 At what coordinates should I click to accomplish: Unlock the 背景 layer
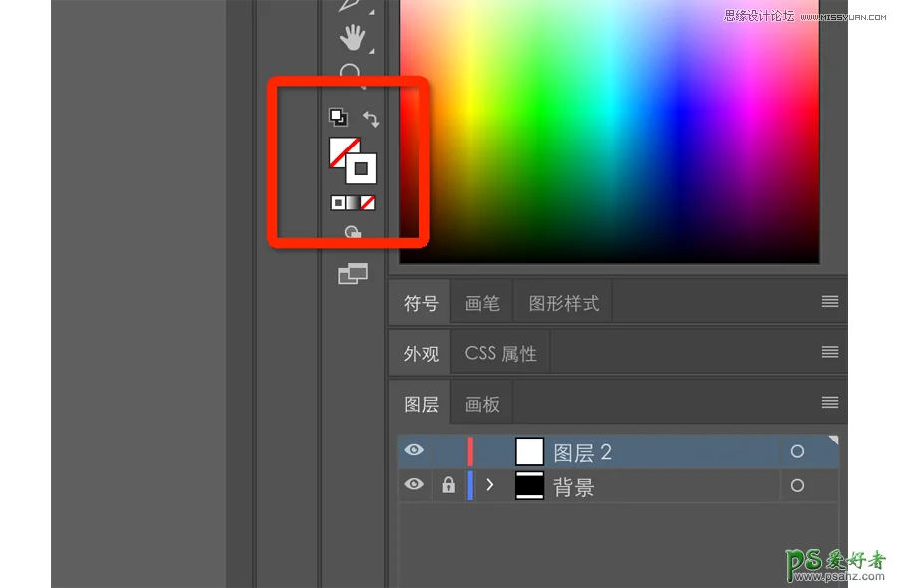pyautogui.click(x=448, y=485)
